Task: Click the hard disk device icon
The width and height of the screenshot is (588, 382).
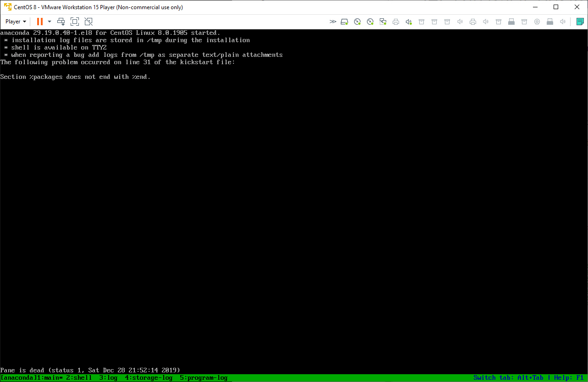Action: point(344,21)
